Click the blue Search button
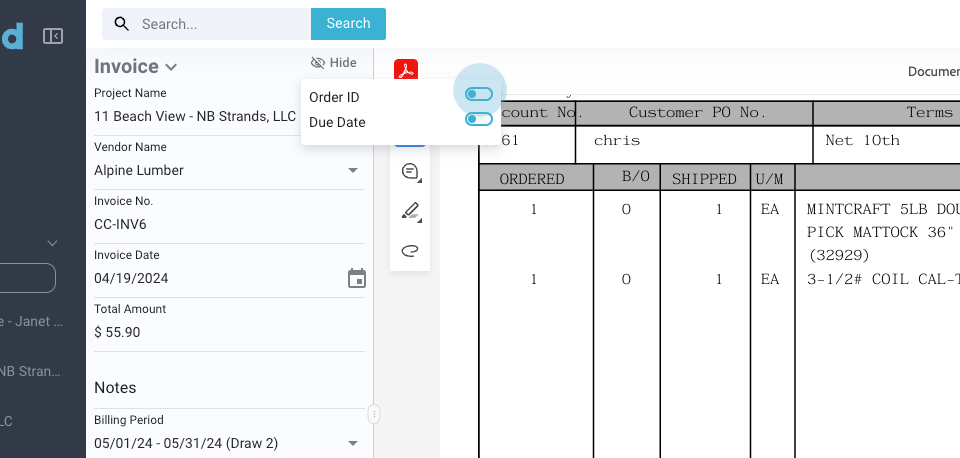This screenshot has height=458, width=960. pyautogui.click(x=348, y=24)
